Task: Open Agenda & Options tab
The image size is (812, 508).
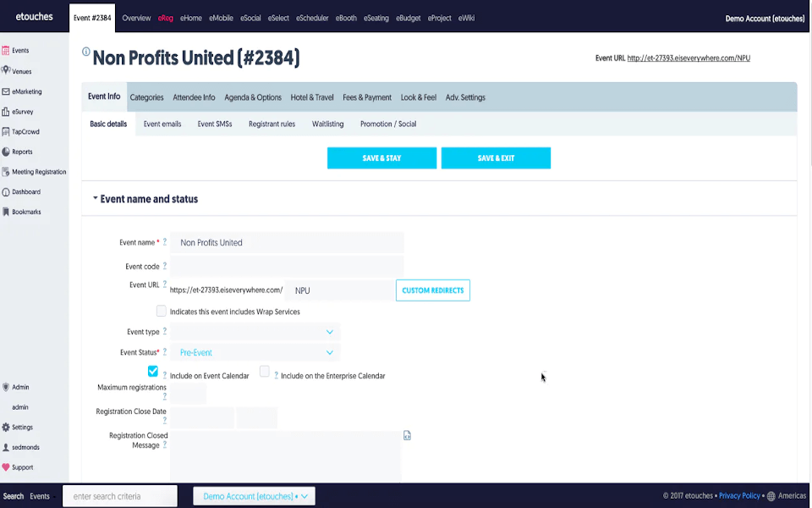Action: tap(253, 97)
